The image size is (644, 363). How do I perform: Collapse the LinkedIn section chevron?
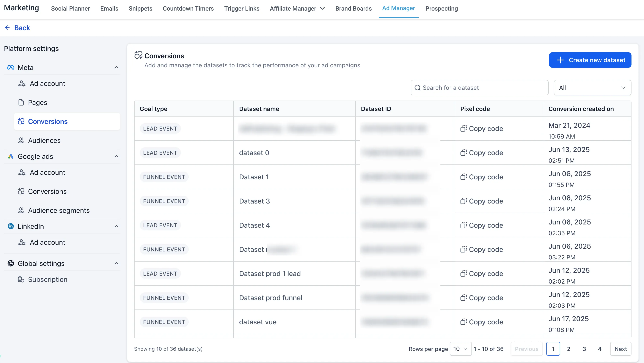[x=116, y=226]
